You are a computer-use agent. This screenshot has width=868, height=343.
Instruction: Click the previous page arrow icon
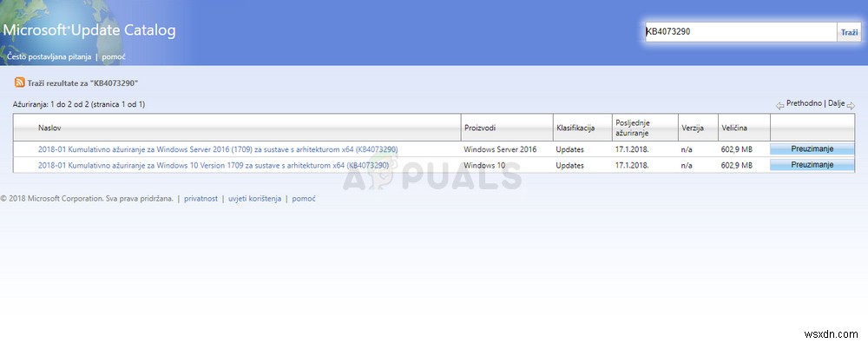780,105
